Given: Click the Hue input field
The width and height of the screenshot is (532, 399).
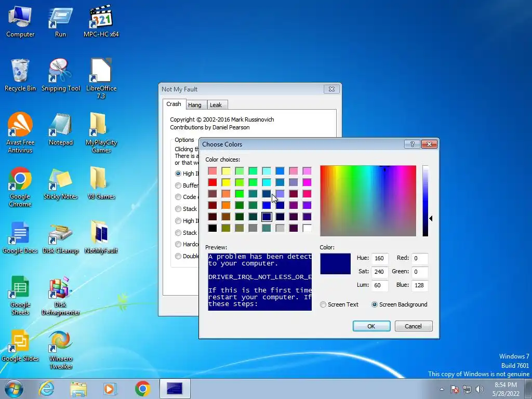Looking at the screenshot, I should [380, 258].
